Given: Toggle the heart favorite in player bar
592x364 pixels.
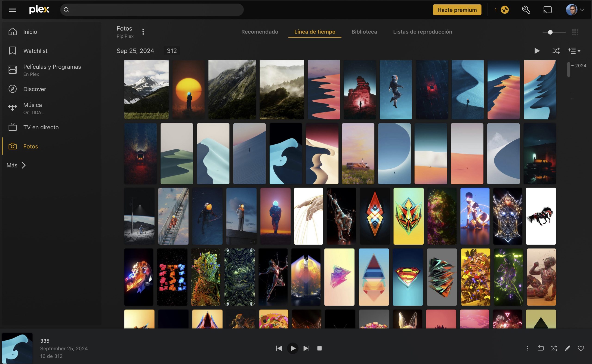Looking at the screenshot, I should click(x=581, y=348).
